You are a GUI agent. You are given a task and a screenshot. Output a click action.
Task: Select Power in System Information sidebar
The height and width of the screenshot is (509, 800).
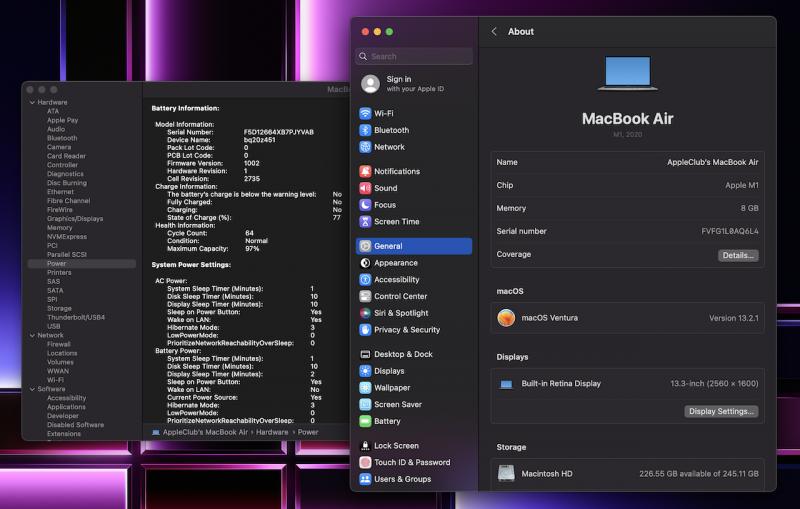click(x=56, y=264)
